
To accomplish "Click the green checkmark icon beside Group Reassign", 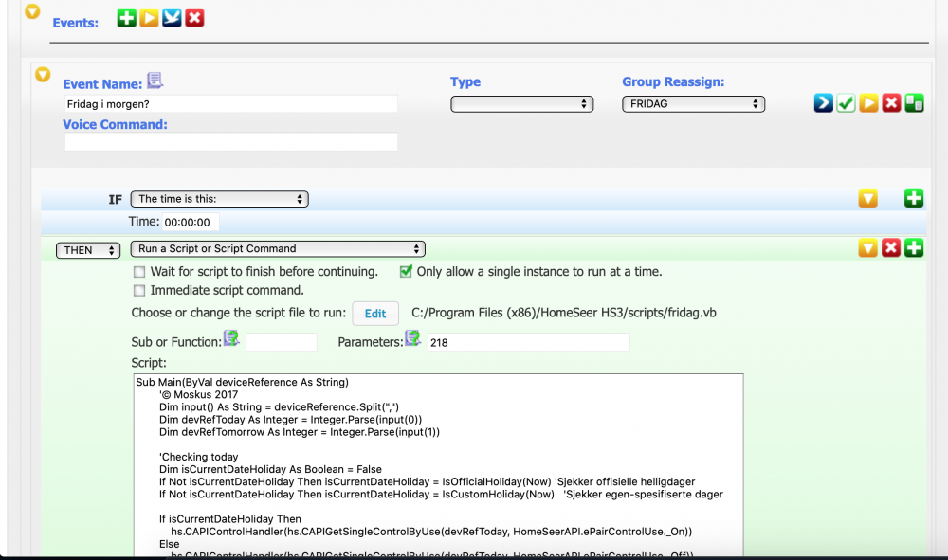I will (x=847, y=103).
